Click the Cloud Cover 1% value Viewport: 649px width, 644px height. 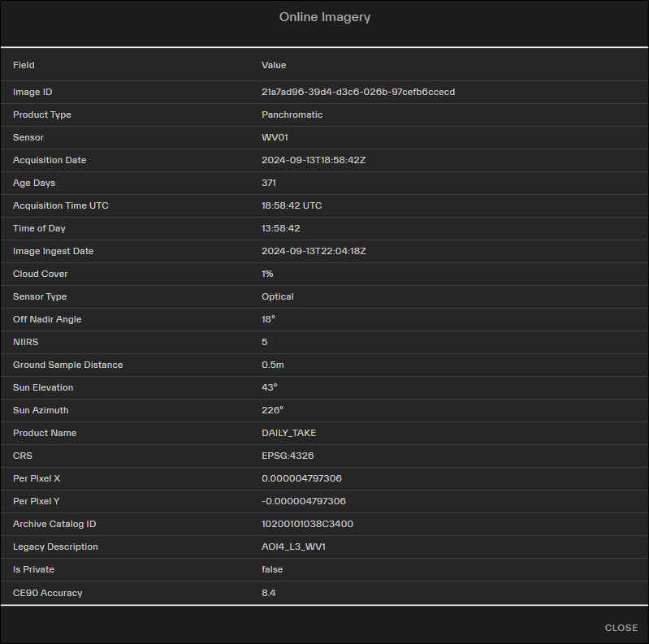point(267,274)
